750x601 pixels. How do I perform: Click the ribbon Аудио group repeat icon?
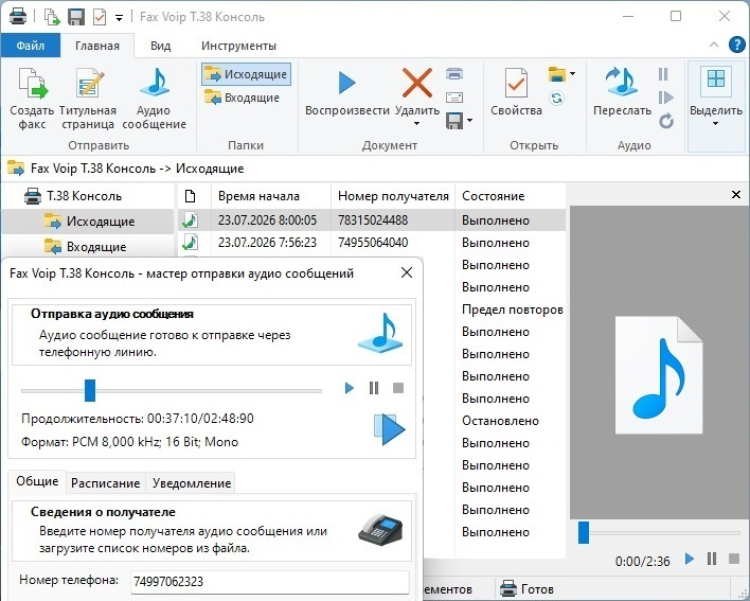pyautogui.click(x=666, y=121)
